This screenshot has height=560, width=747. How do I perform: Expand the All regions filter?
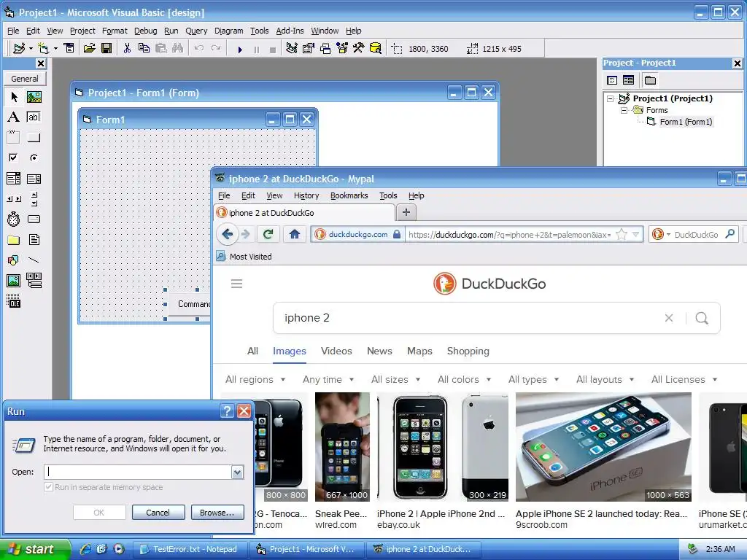tap(255, 379)
